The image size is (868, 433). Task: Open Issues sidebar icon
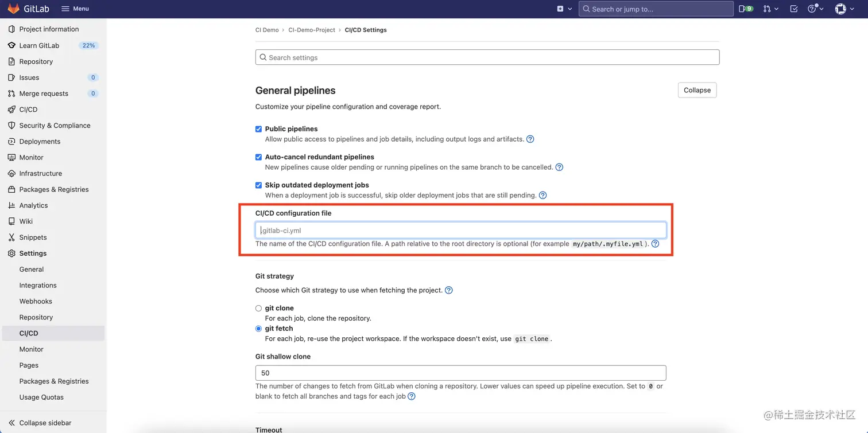click(x=12, y=77)
